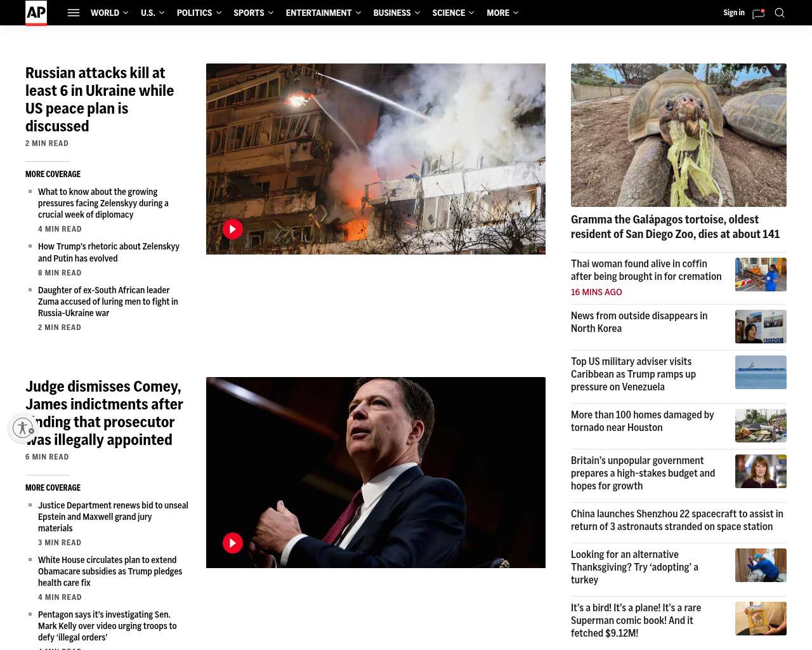
Task: Go to the AP logo home page
Action: click(x=36, y=13)
